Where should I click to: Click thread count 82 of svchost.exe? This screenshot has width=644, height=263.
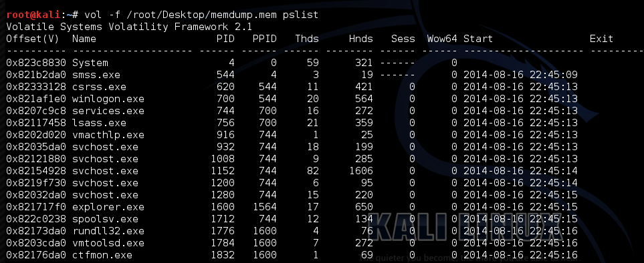[x=312, y=171]
